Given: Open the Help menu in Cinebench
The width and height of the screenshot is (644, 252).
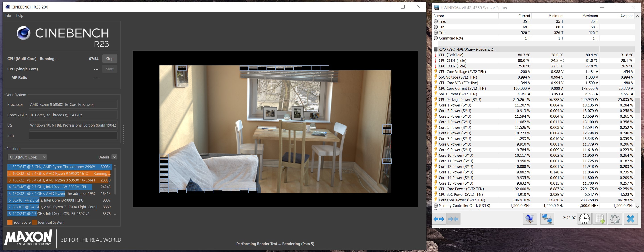Looking at the screenshot, I should [x=19, y=16].
